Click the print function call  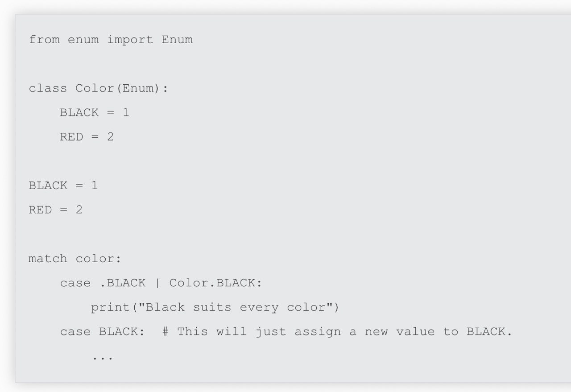[215, 308]
